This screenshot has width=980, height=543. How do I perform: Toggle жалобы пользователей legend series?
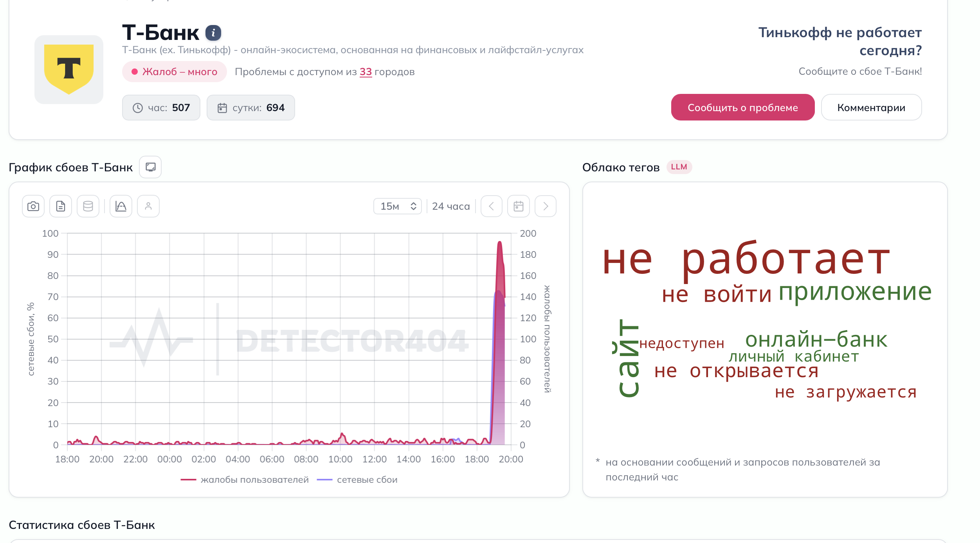[245, 480]
